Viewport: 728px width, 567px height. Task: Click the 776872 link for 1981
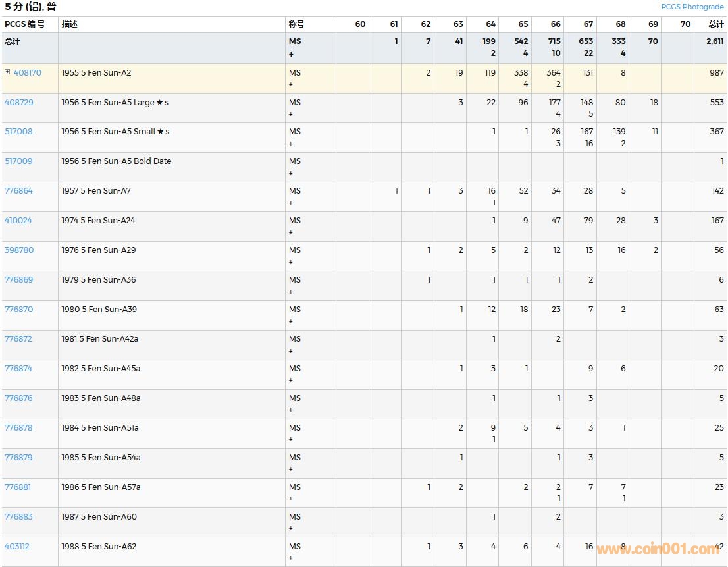tap(18, 339)
